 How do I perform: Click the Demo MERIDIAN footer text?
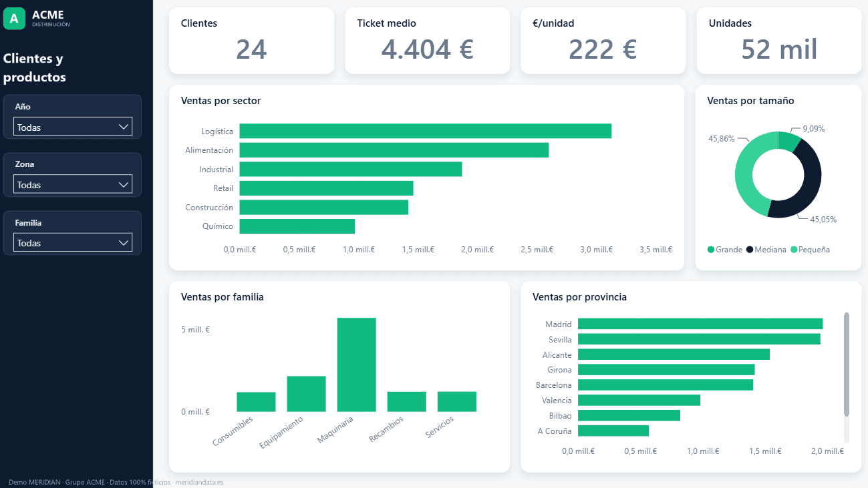pyautogui.click(x=116, y=482)
